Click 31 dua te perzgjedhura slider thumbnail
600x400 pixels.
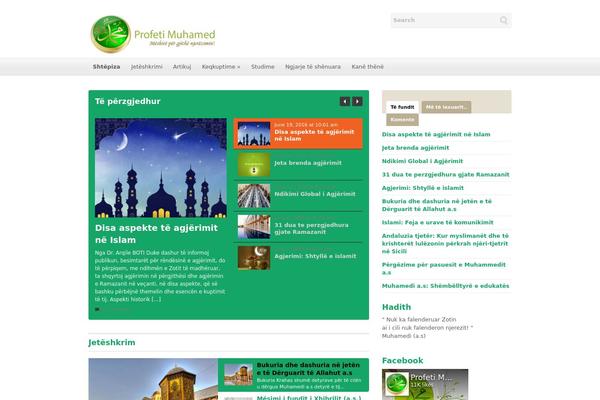pos(254,227)
